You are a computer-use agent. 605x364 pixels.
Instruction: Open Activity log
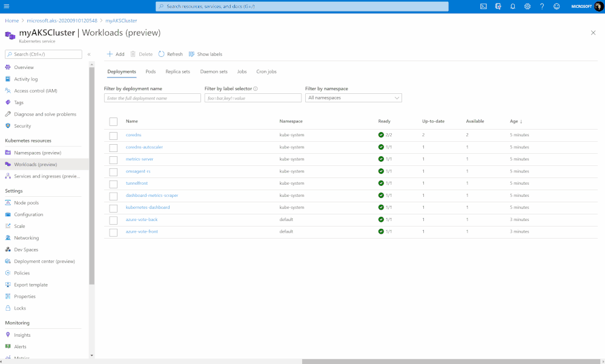(26, 79)
